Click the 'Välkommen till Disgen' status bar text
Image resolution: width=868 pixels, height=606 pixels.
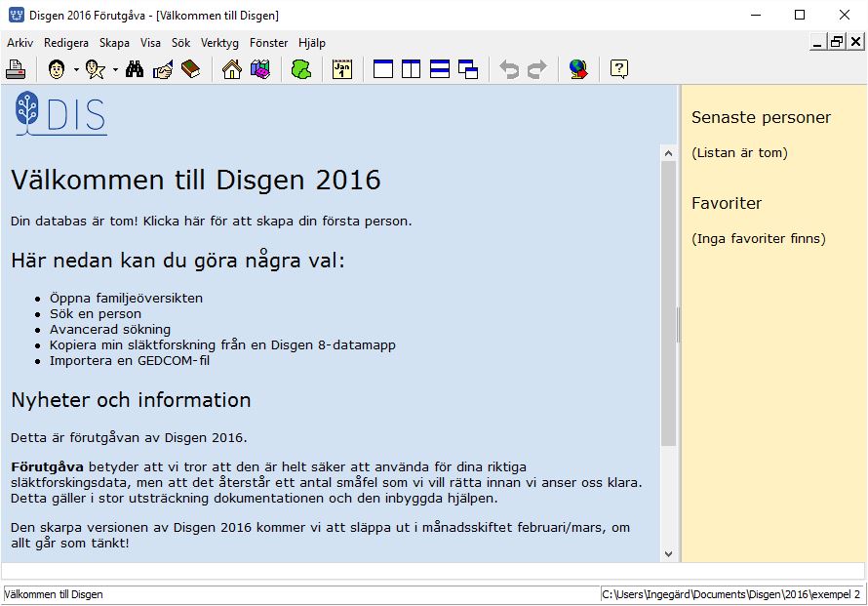(54, 594)
